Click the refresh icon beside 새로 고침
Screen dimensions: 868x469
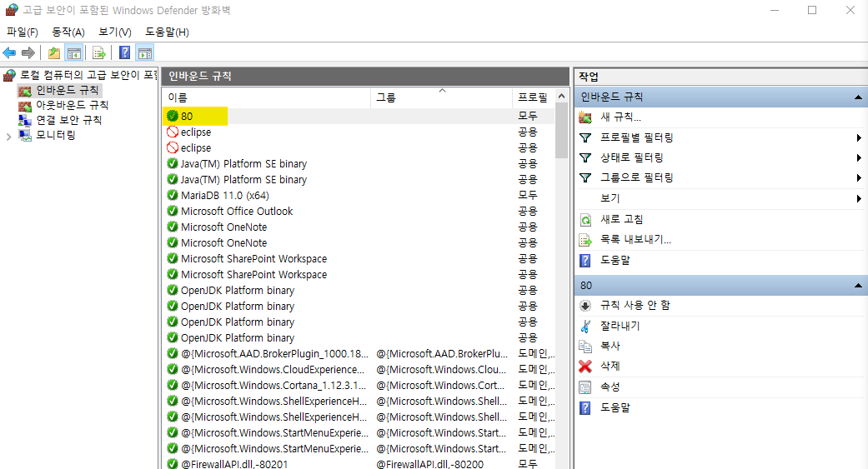point(585,220)
